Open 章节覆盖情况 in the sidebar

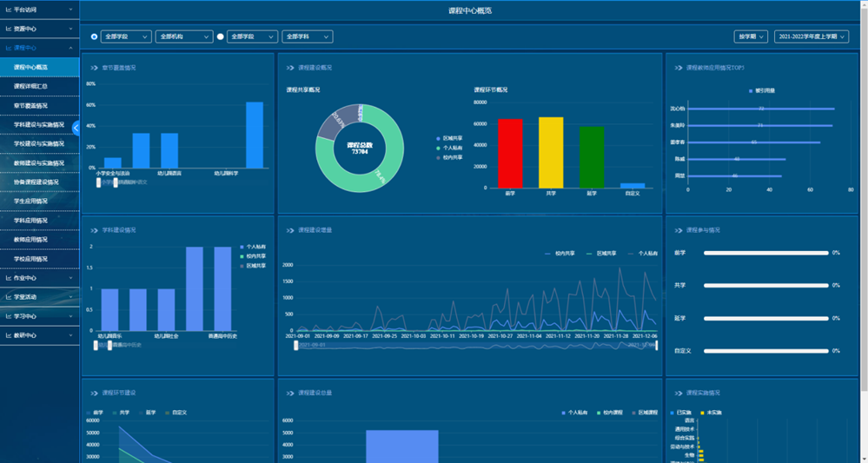pos(39,106)
